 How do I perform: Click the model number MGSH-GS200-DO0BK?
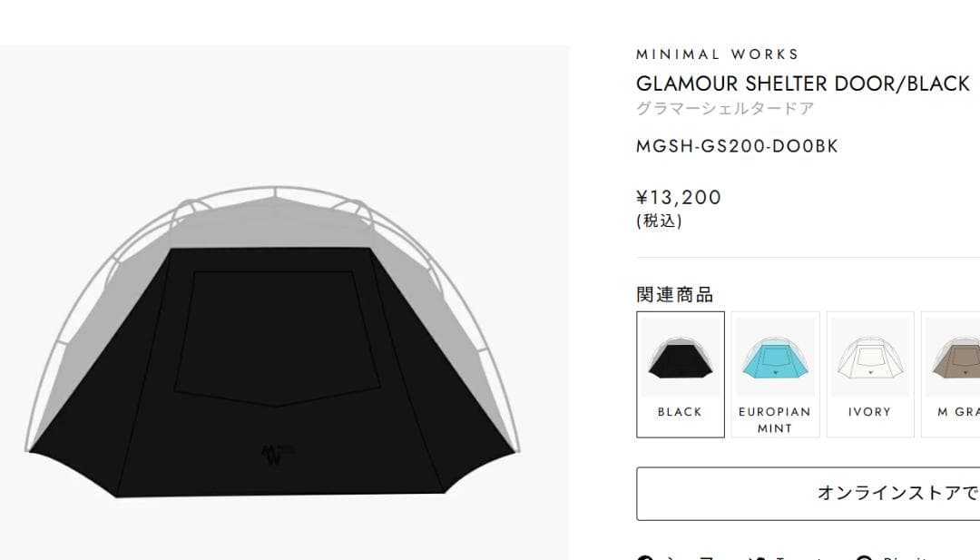pos(737,146)
